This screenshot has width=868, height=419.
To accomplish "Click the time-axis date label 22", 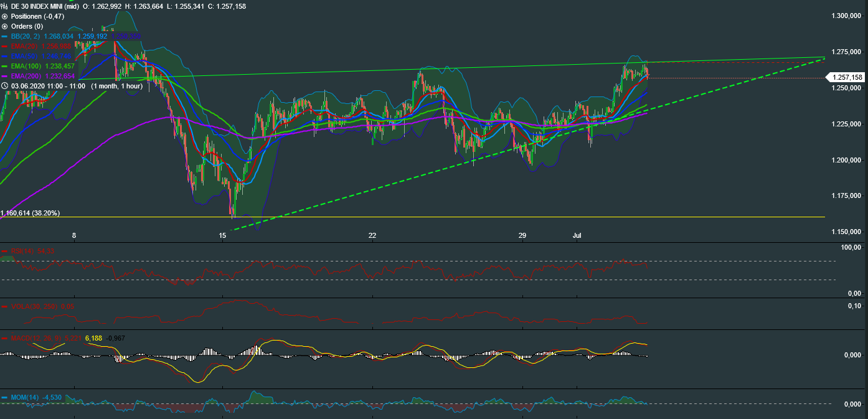I will pos(372,235).
